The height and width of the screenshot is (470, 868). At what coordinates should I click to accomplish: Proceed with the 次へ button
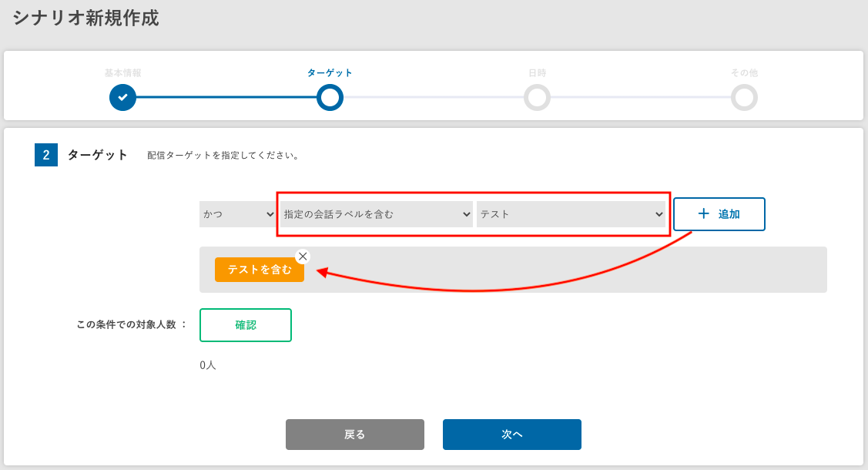512,435
